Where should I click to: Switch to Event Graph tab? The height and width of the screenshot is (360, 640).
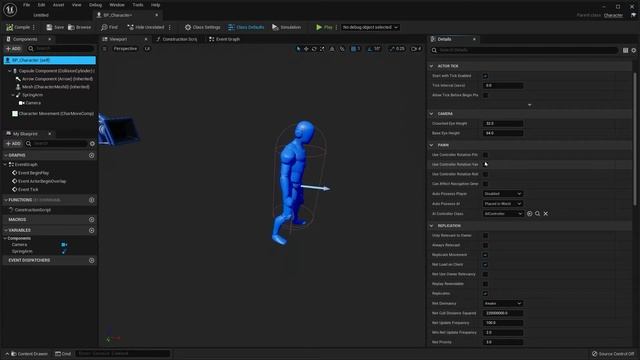pyautogui.click(x=224, y=39)
